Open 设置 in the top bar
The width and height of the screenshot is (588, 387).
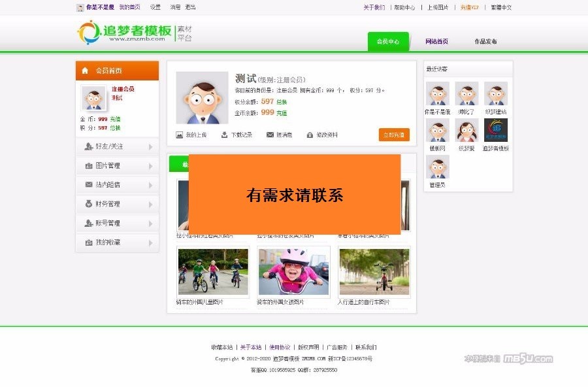pyautogui.click(x=155, y=7)
